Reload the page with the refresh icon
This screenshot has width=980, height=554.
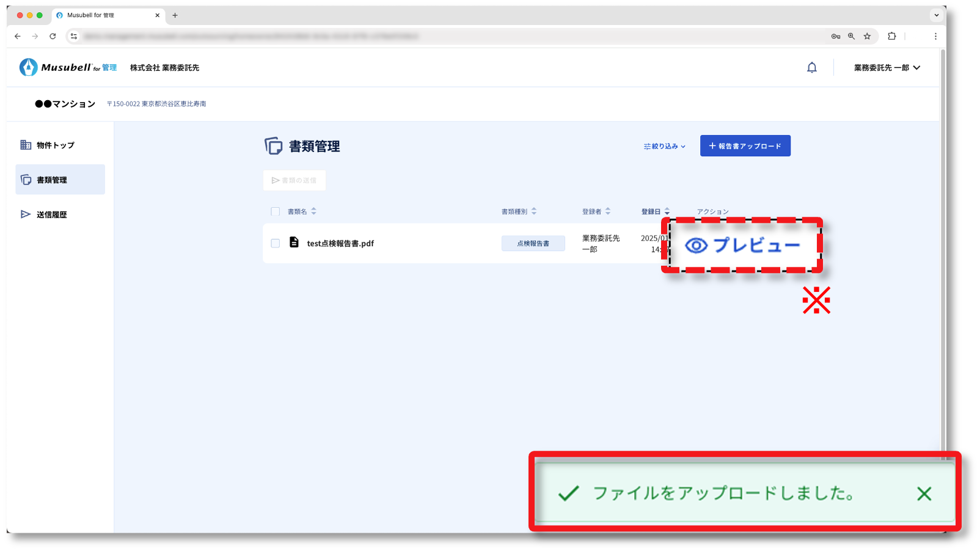(53, 37)
